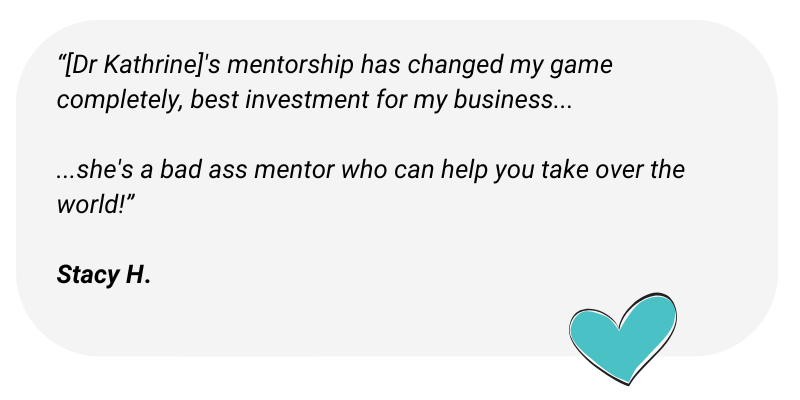Image resolution: width=800 pixels, height=400 pixels.
Task: Click the word business in the quote
Action: [503, 100]
